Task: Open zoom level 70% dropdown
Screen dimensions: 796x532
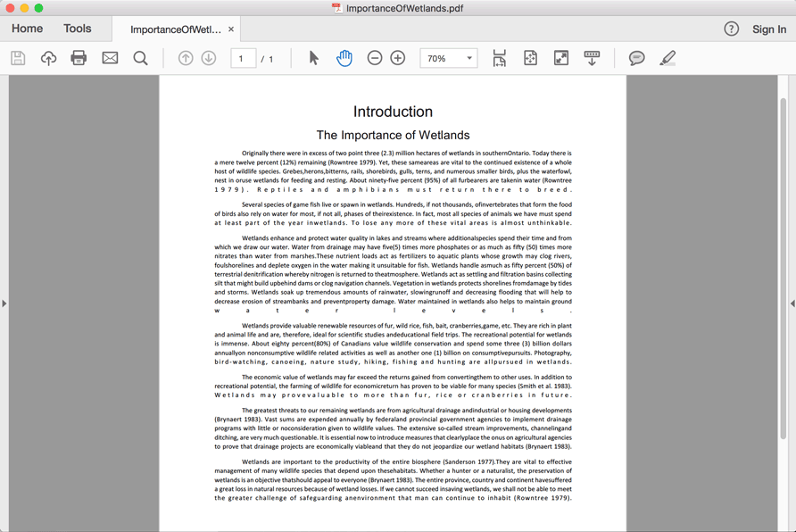Action: [x=449, y=58]
